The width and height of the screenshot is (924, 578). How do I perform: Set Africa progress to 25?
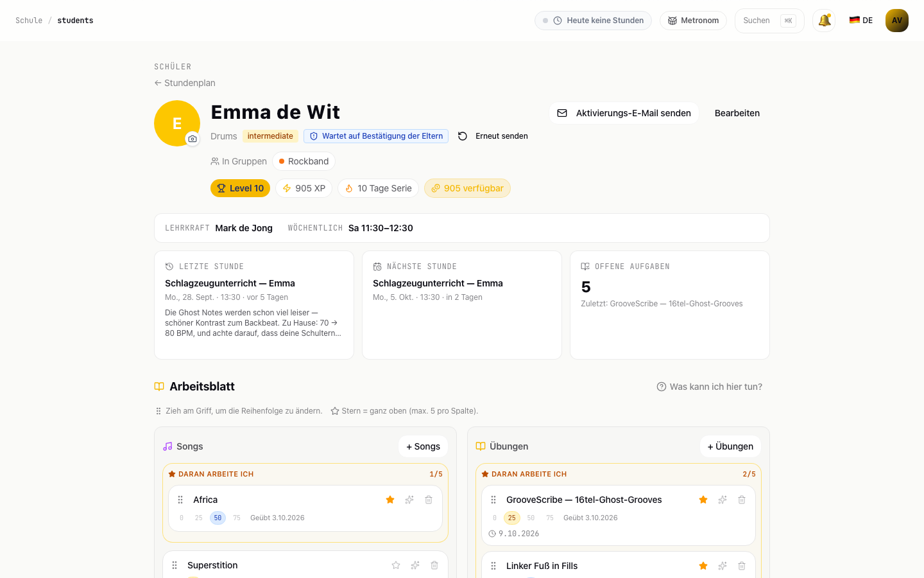(199, 518)
